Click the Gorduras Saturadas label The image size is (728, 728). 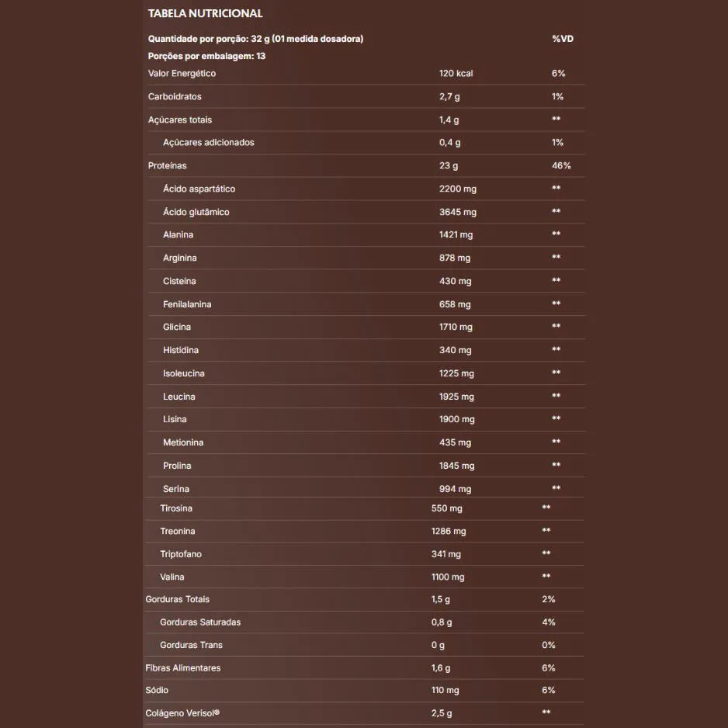pos(199,622)
